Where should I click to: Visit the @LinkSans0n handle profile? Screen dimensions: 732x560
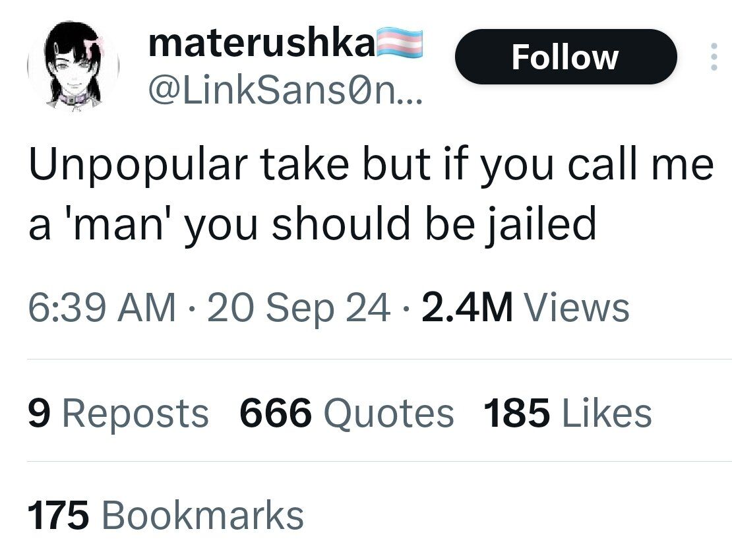286,93
